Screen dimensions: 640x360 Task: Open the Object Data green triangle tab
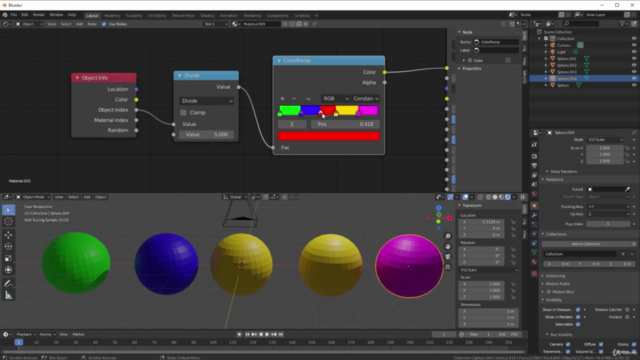click(534, 253)
